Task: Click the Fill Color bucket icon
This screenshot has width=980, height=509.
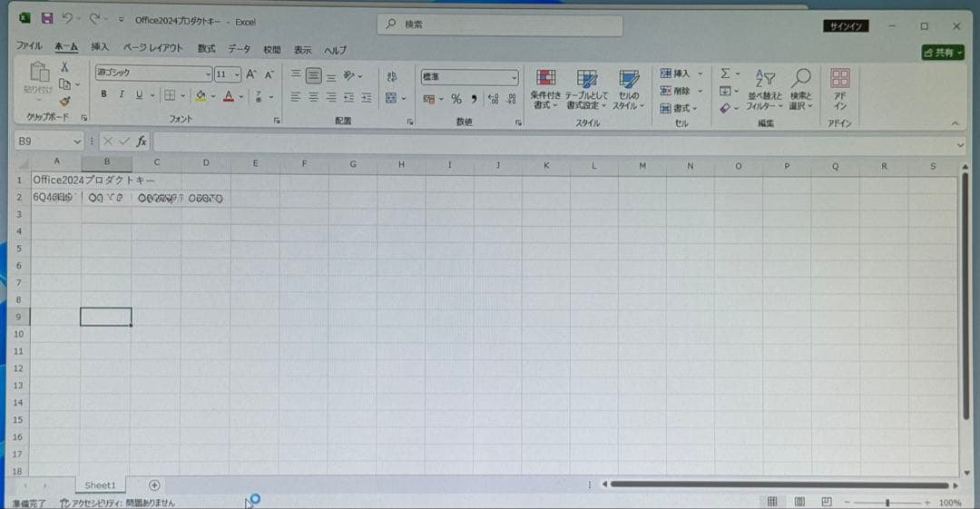Action: click(201, 95)
